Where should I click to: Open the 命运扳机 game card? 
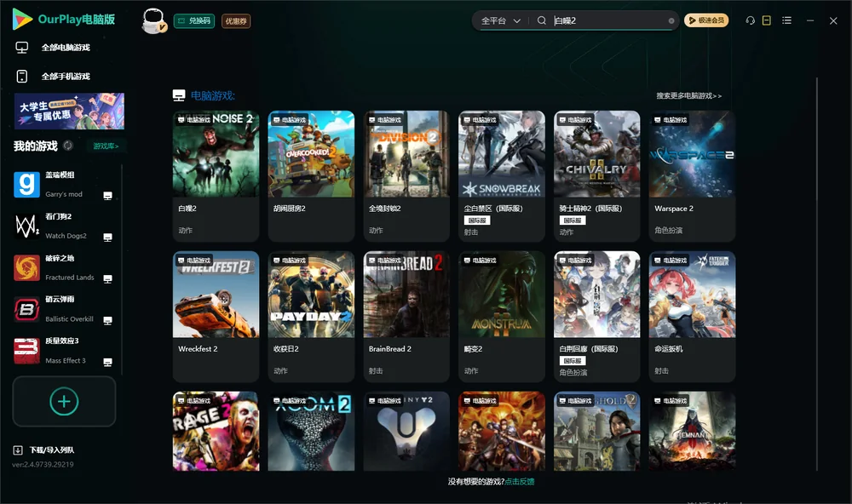pyautogui.click(x=692, y=317)
